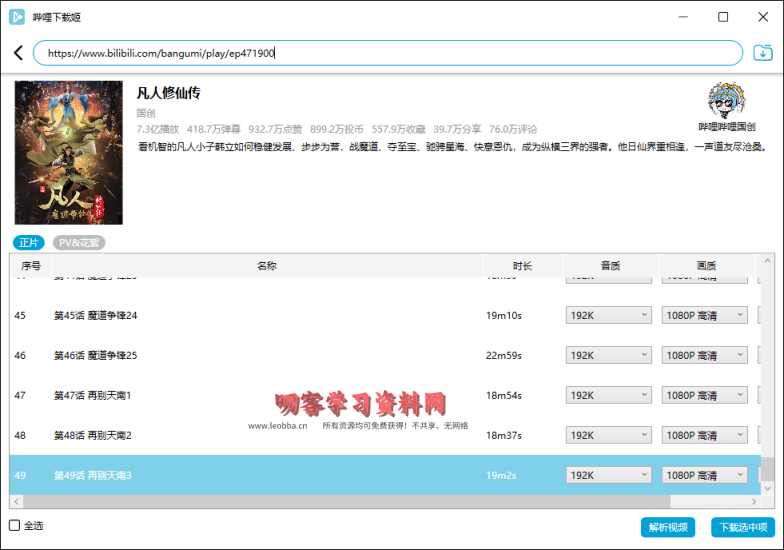Click index number 45 cell

(20, 316)
